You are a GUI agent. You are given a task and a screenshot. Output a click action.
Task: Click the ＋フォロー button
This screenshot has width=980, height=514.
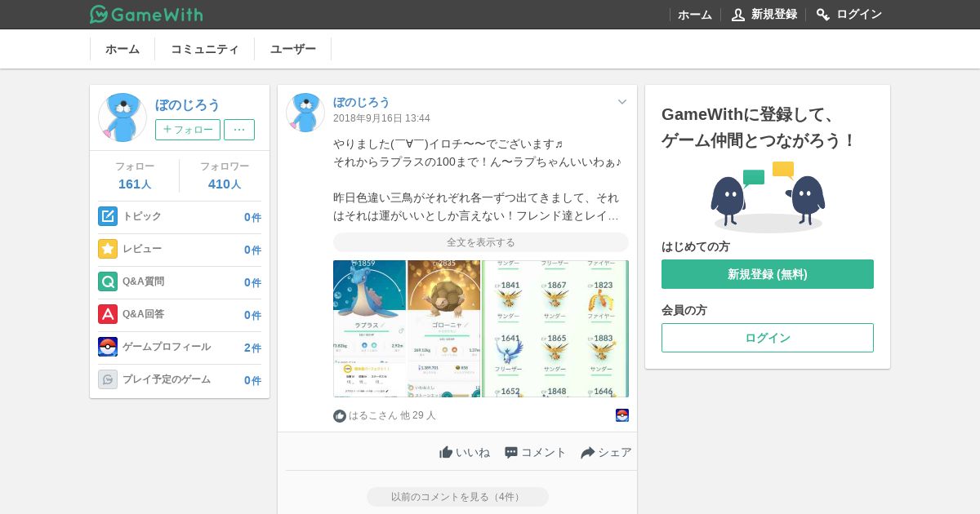click(188, 130)
